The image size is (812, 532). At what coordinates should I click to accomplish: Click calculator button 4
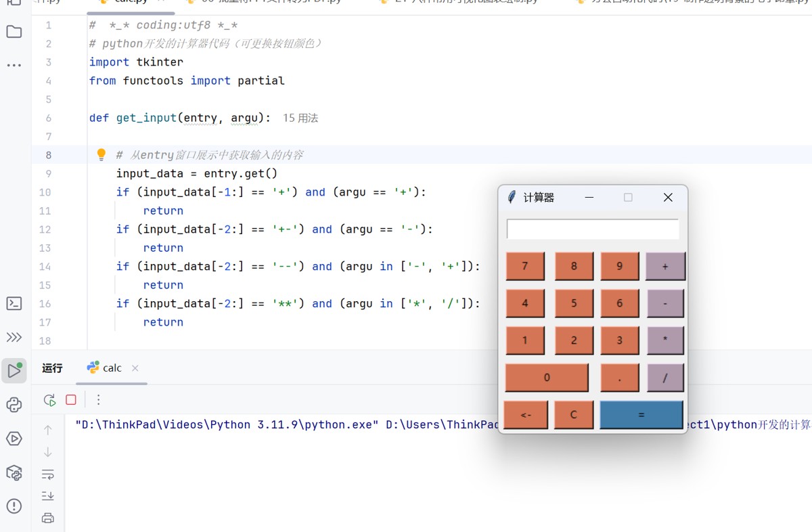(525, 303)
